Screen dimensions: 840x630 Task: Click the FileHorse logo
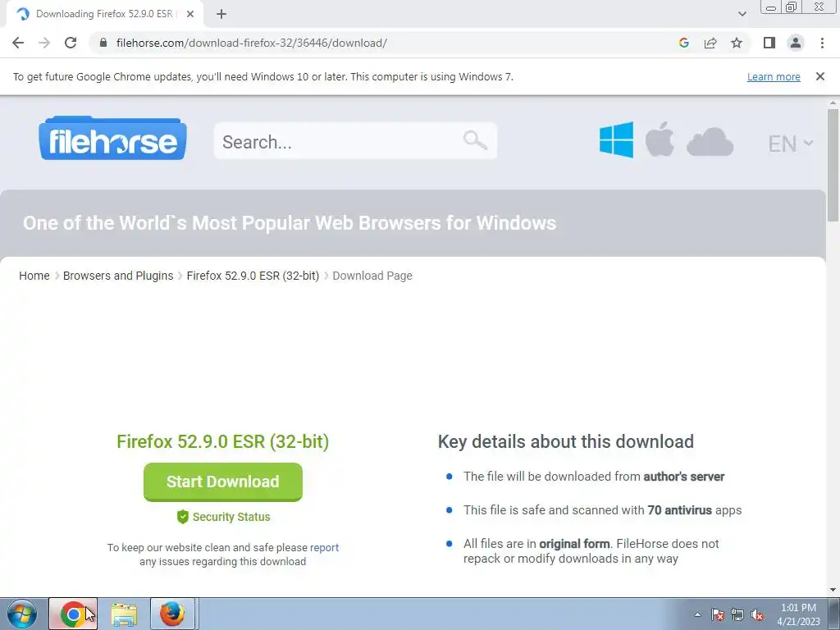pos(113,138)
